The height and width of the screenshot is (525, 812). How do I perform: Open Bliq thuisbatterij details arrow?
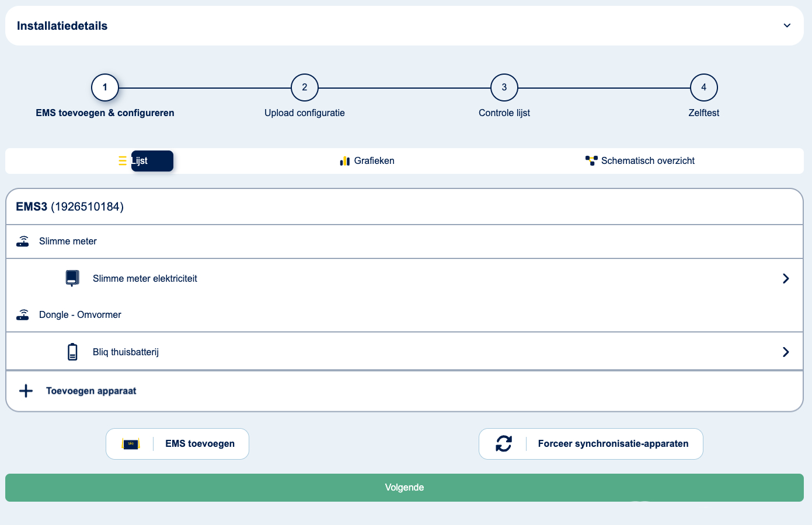786,352
